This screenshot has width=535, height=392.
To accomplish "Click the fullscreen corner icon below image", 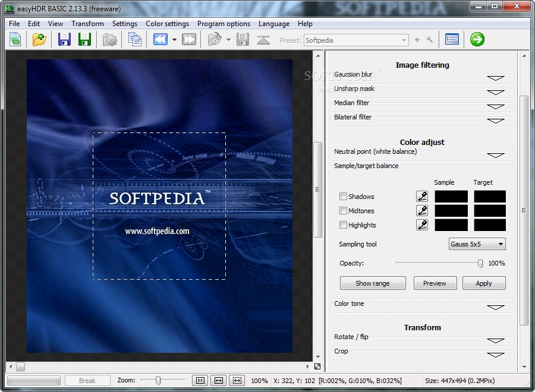I will [x=317, y=366].
